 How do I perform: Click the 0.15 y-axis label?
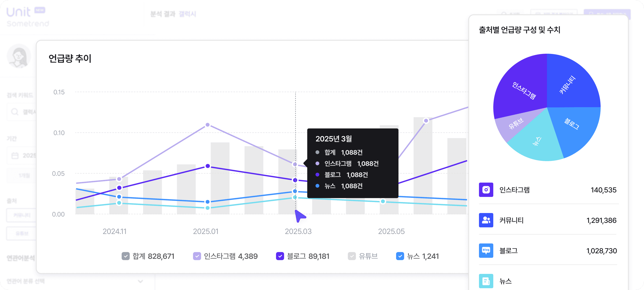(59, 92)
